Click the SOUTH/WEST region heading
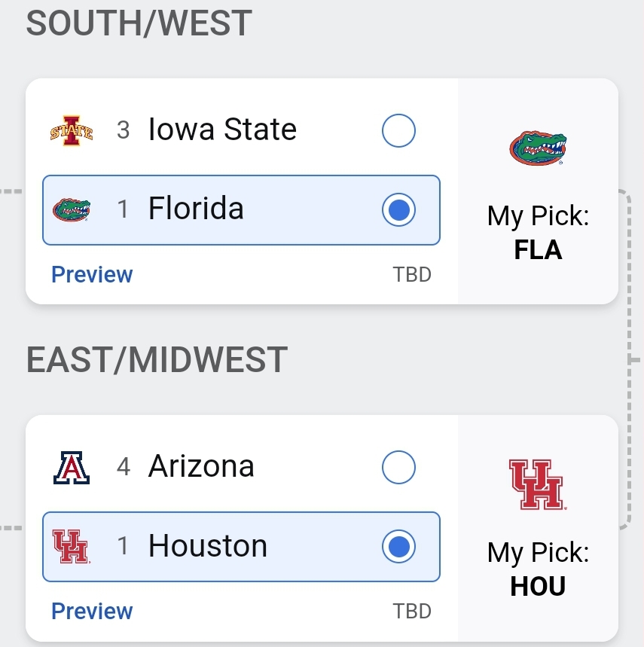The width and height of the screenshot is (644, 647). 139,23
